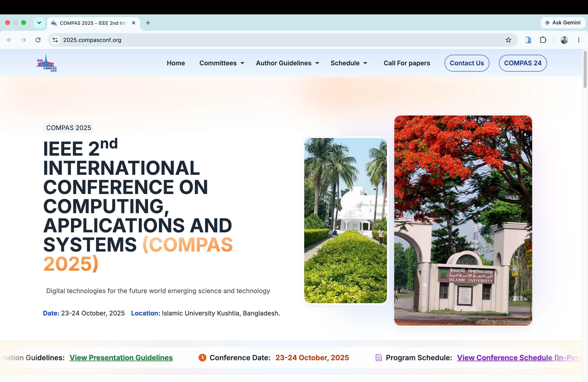Open a new tab with plus icon
588x382 pixels.
[148, 23]
